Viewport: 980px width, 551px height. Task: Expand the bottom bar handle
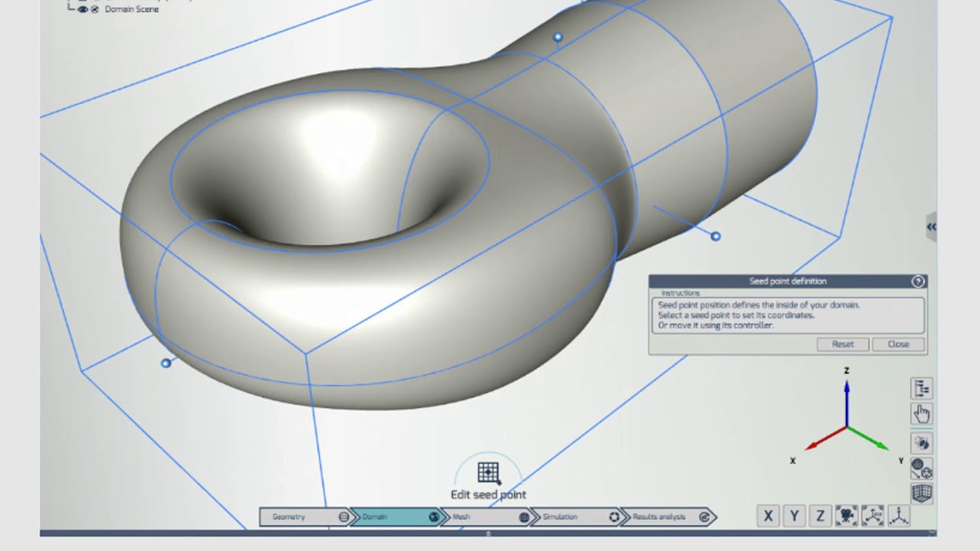tap(488, 533)
